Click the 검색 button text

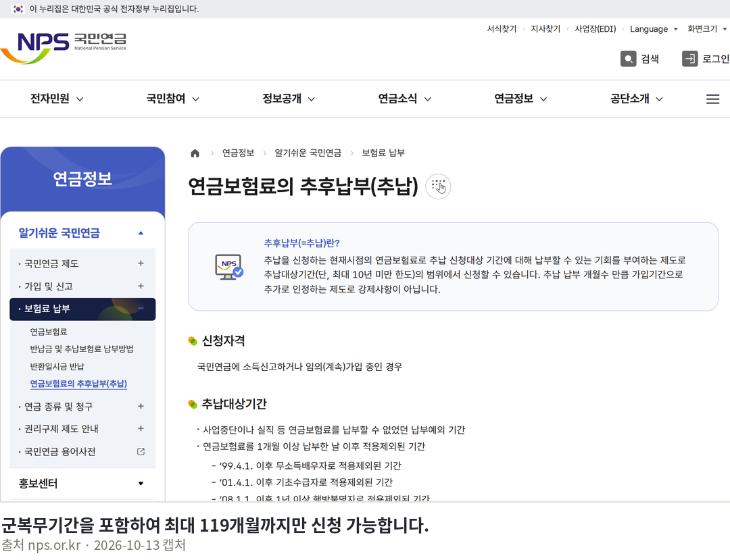[650, 59]
